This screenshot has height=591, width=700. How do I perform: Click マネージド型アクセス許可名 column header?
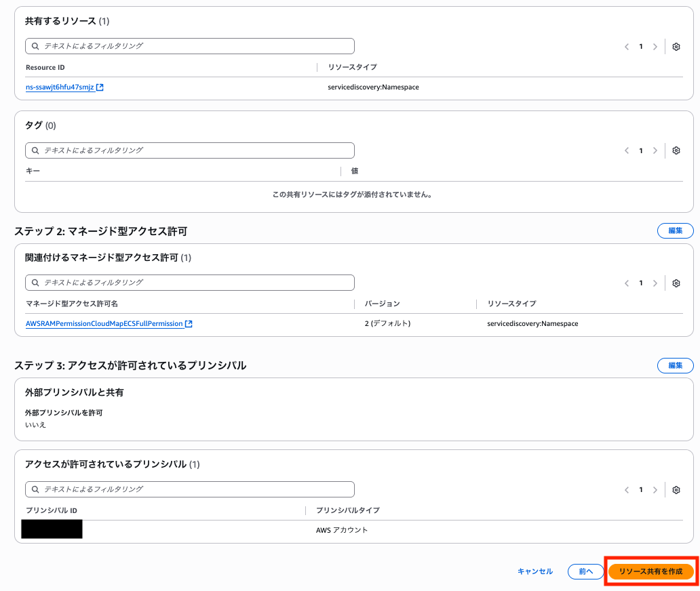[72, 304]
